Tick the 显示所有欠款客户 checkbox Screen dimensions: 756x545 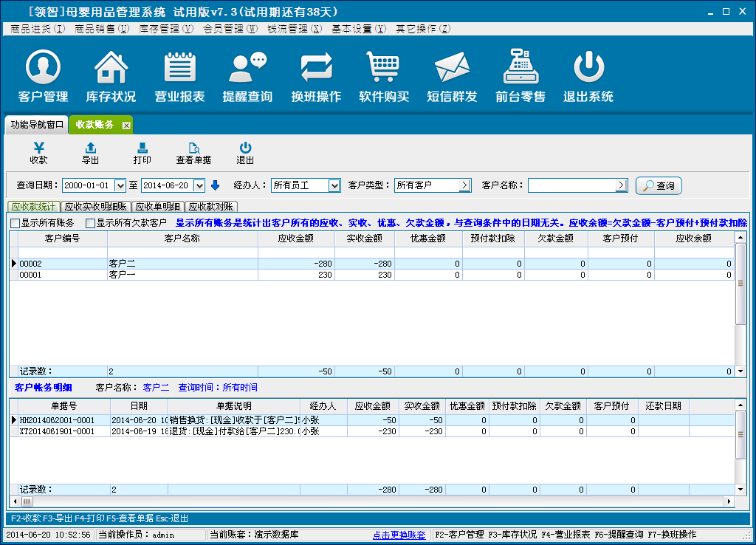91,223
